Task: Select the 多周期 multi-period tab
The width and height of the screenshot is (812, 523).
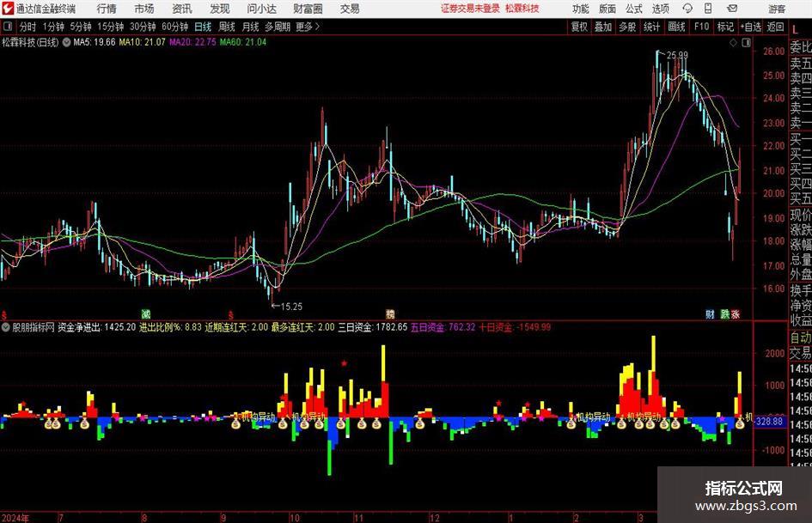Action: (278, 27)
